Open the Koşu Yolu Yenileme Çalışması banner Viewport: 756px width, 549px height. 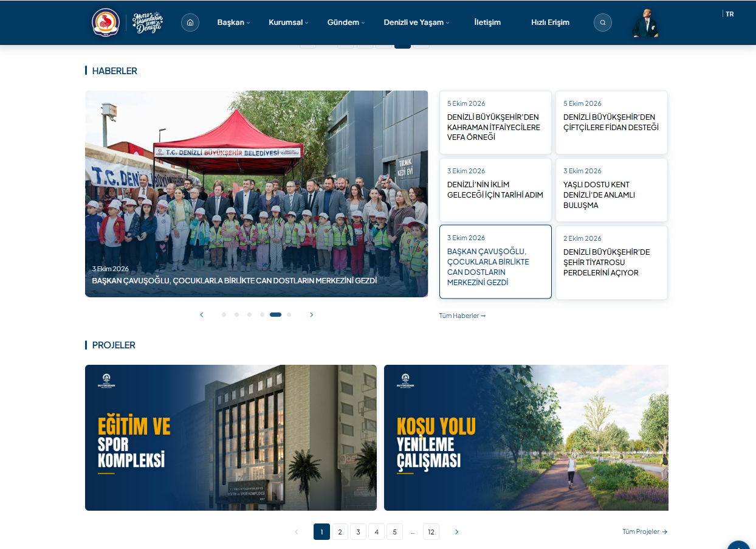click(x=526, y=438)
